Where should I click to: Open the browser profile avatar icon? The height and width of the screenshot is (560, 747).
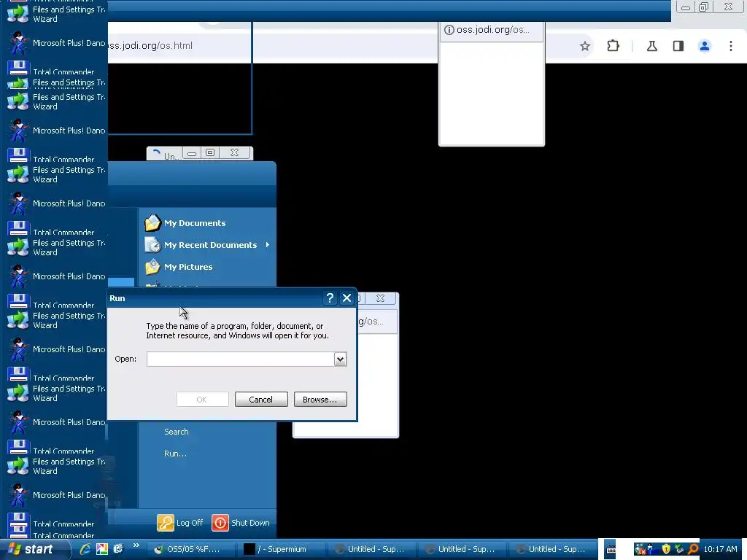pyautogui.click(x=704, y=46)
